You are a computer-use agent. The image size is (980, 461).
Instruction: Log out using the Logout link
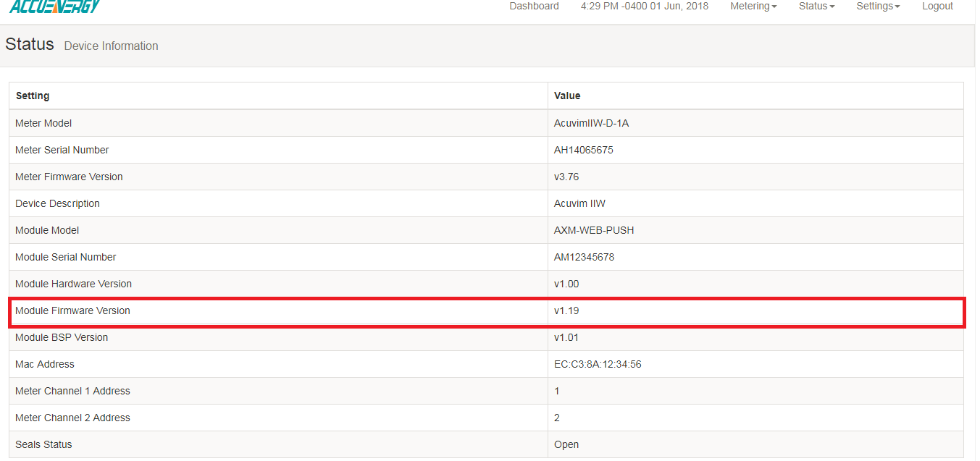[x=937, y=7]
